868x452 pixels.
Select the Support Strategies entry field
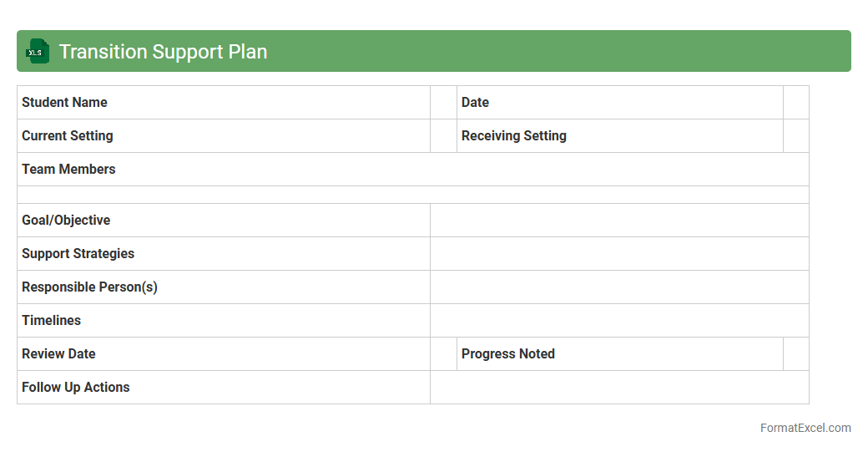point(619,254)
